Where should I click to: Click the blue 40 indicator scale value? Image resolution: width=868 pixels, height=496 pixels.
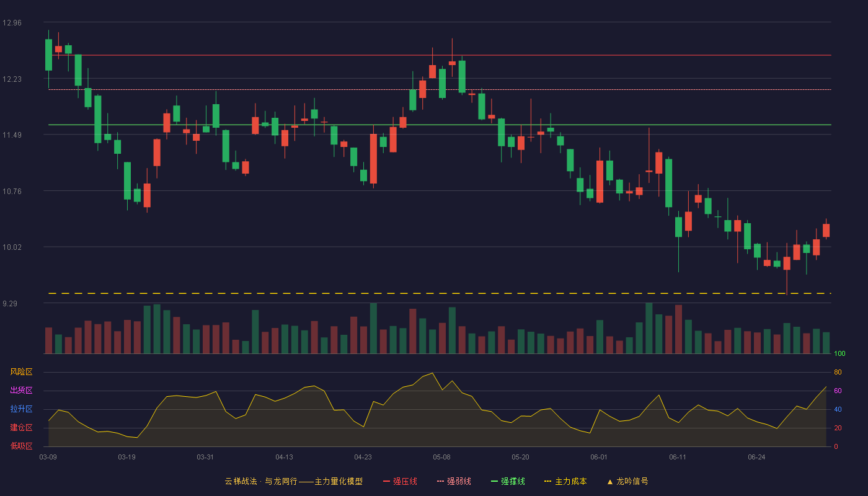point(838,409)
